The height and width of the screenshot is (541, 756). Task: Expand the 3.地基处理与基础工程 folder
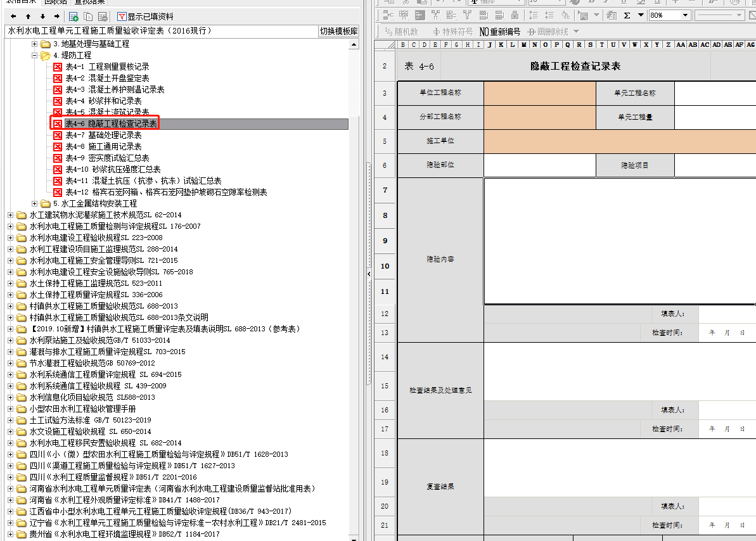pyautogui.click(x=34, y=44)
